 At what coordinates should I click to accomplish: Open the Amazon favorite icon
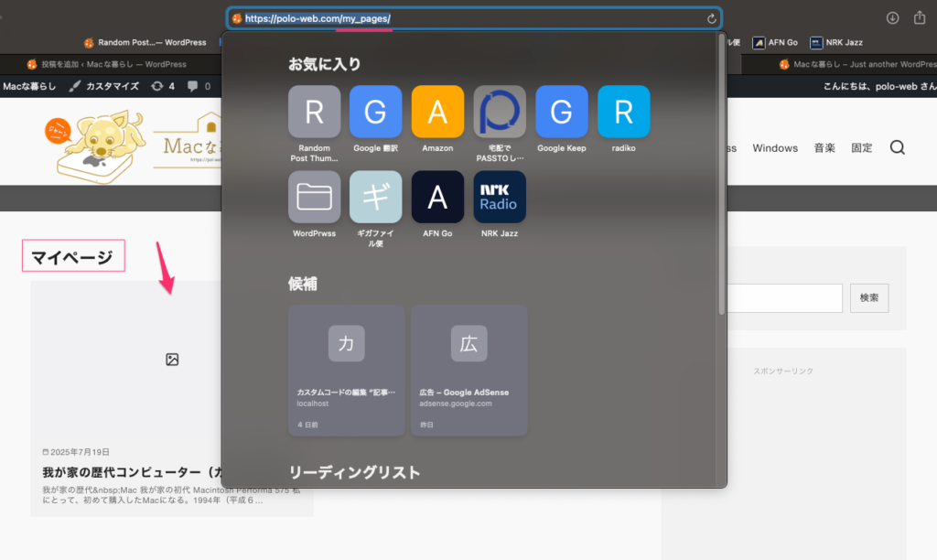(x=437, y=112)
